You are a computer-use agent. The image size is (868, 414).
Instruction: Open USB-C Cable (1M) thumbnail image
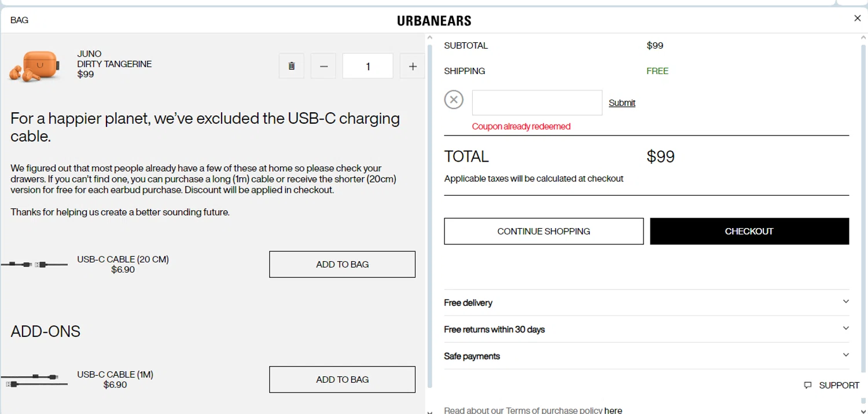point(34,380)
